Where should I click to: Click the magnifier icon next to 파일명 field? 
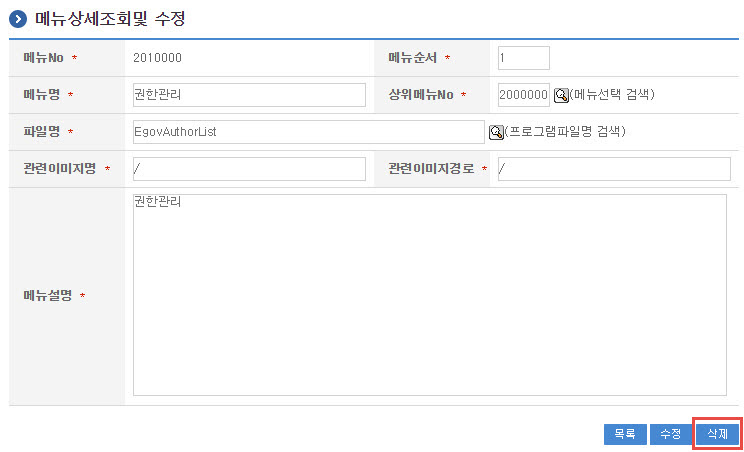pos(495,132)
